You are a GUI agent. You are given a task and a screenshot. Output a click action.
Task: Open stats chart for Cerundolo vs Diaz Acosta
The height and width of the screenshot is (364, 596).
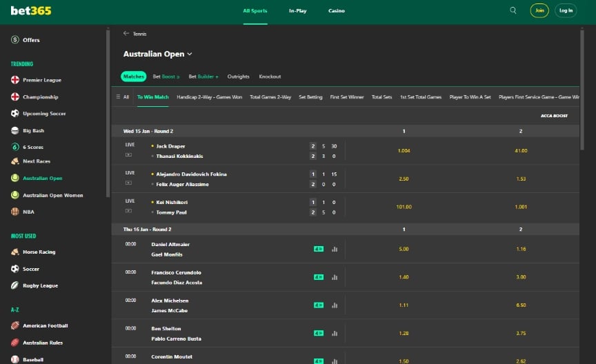335,277
